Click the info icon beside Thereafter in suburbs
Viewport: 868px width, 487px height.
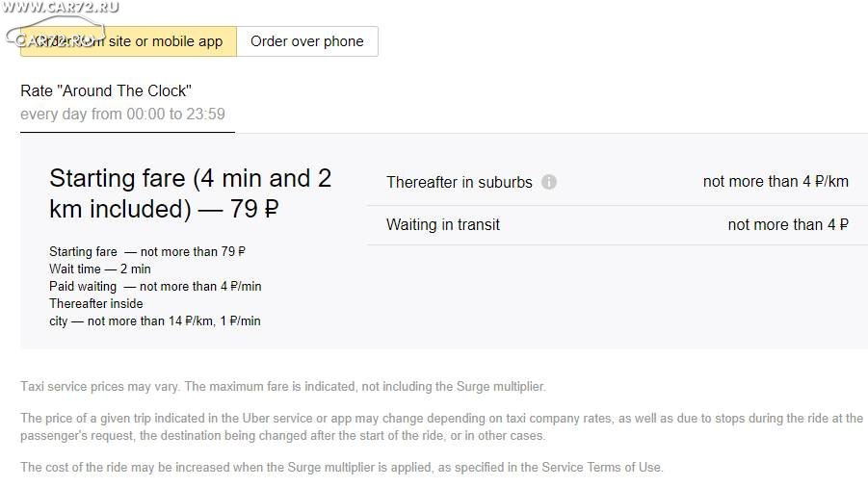pos(548,182)
